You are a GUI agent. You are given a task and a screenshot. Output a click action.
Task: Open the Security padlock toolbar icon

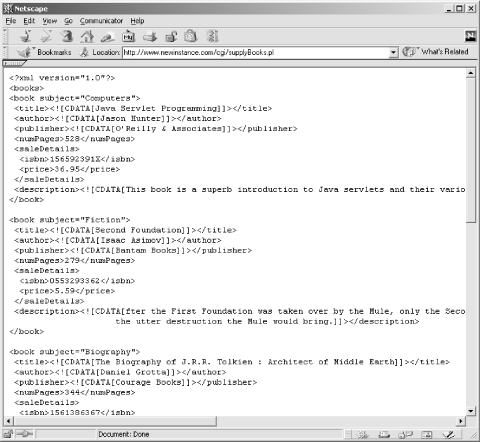click(x=171, y=36)
